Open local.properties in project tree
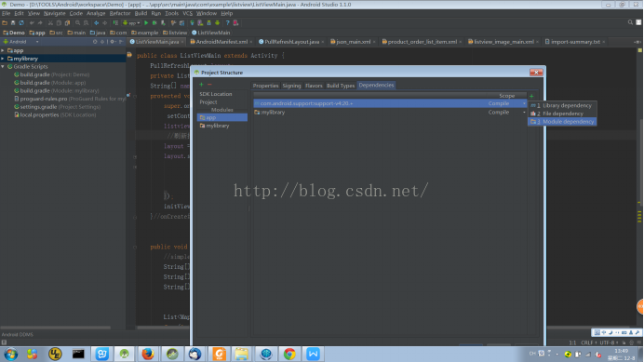The height and width of the screenshot is (362, 644). click(55, 115)
